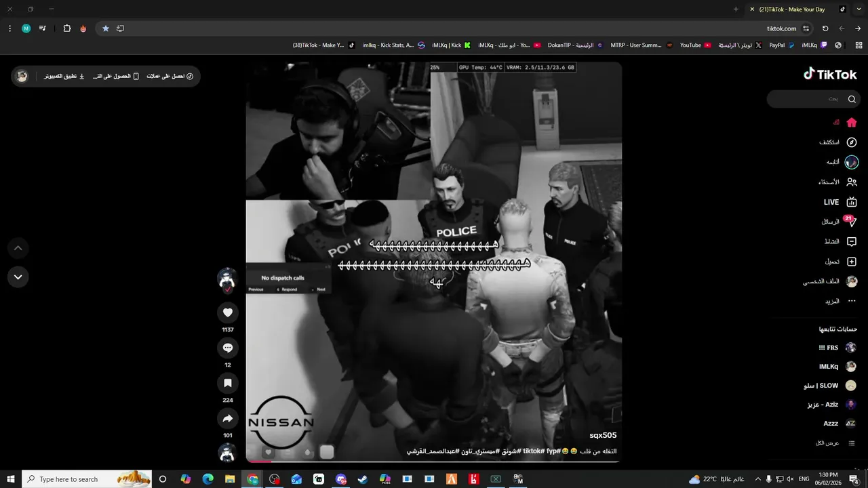Click the tiktok.com address bar

(x=456, y=28)
